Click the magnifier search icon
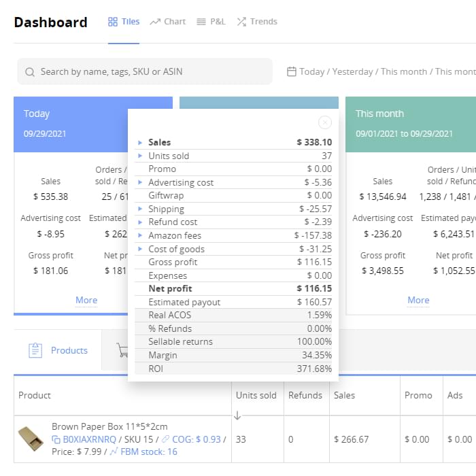The height and width of the screenshot is (476, 476). click(30, 72)
